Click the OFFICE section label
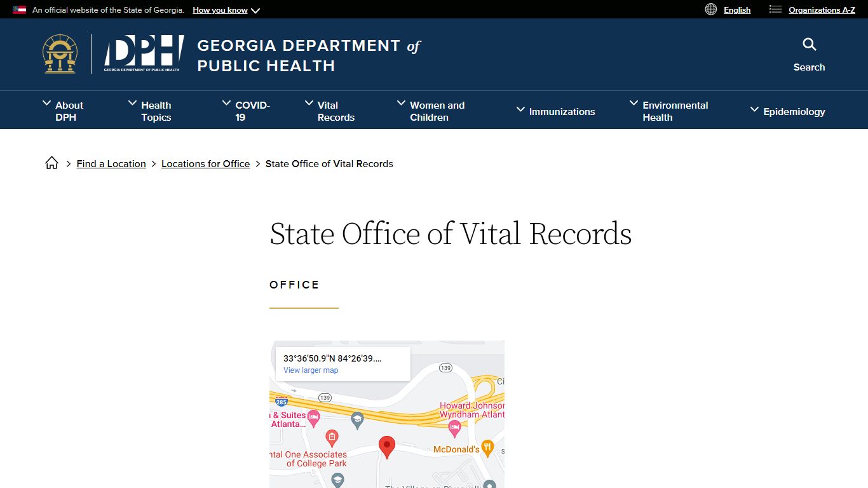 pyautogui.click(x=294, y=285)
